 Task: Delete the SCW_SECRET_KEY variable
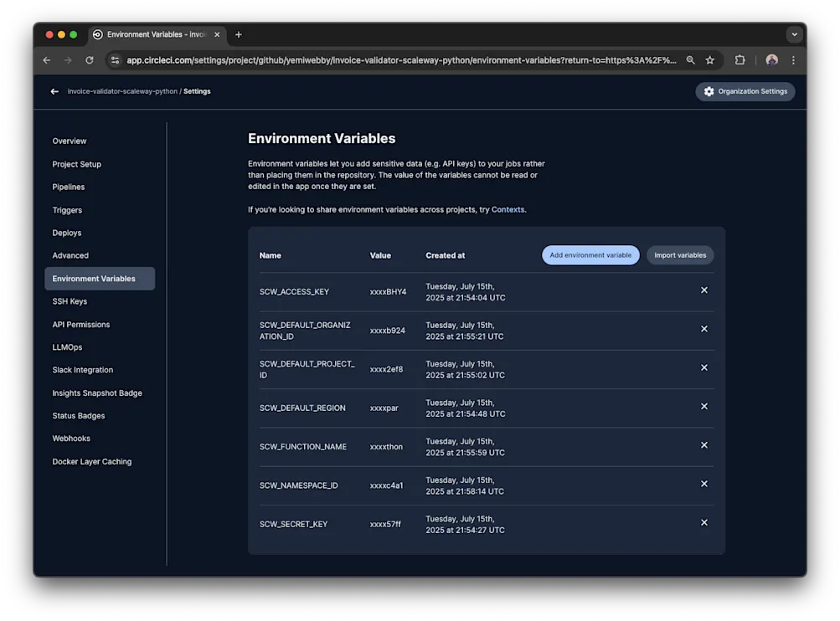click(x=703, y=522)
